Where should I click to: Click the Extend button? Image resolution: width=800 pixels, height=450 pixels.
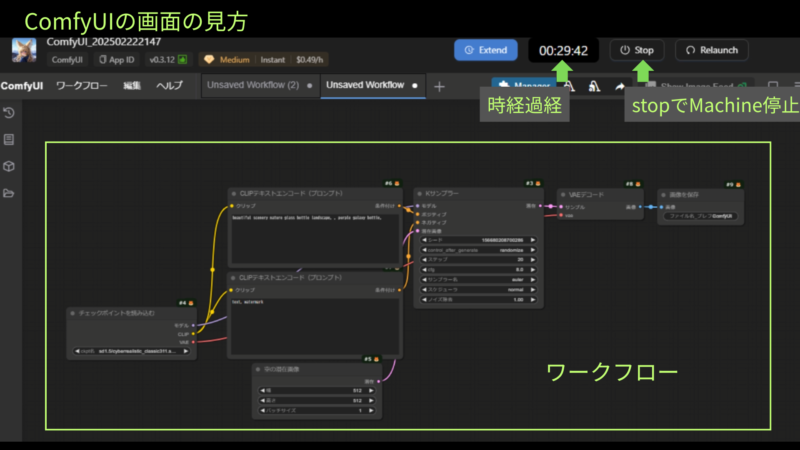(x=486, y=50)
